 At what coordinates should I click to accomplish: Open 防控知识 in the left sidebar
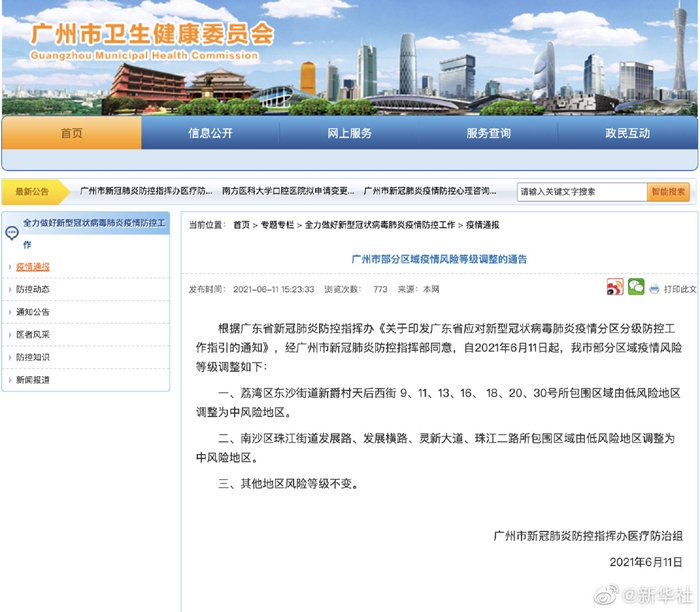(33, 357)
